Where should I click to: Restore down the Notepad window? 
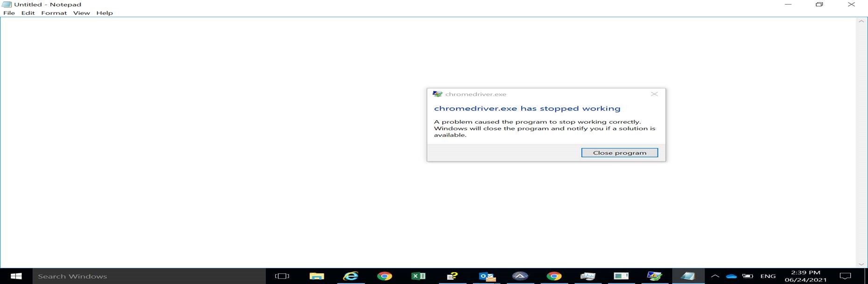(x=819, y=4)
